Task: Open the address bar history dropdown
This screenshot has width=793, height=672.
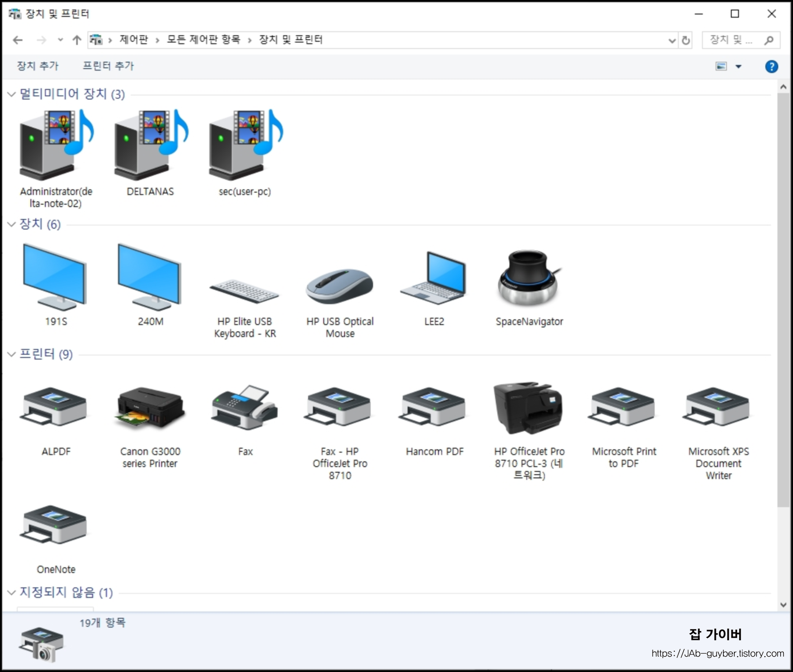Action: click(x=672, y=41)
